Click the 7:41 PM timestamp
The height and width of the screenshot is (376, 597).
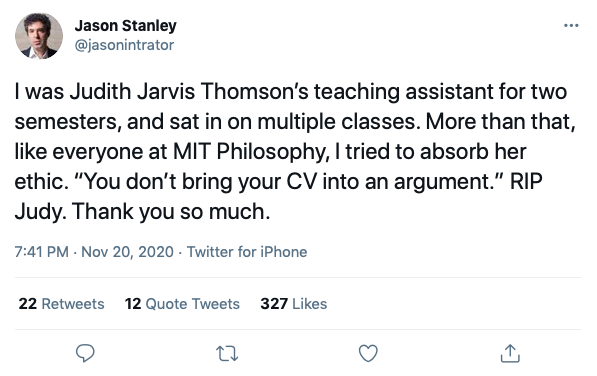pos(42,252)
